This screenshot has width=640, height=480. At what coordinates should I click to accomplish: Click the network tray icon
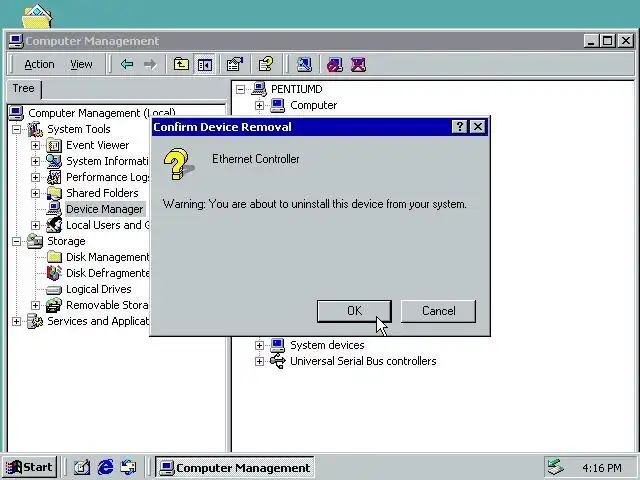click(556, 467)
